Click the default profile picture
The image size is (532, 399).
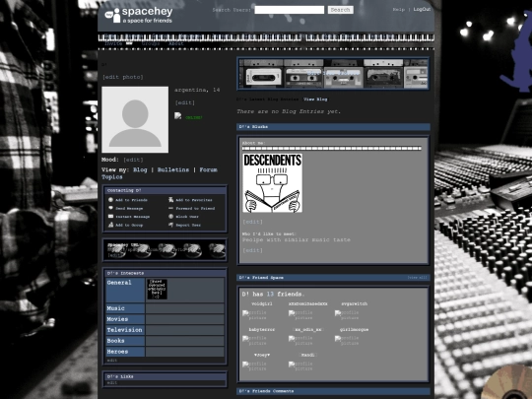click(x=135, y=119)
